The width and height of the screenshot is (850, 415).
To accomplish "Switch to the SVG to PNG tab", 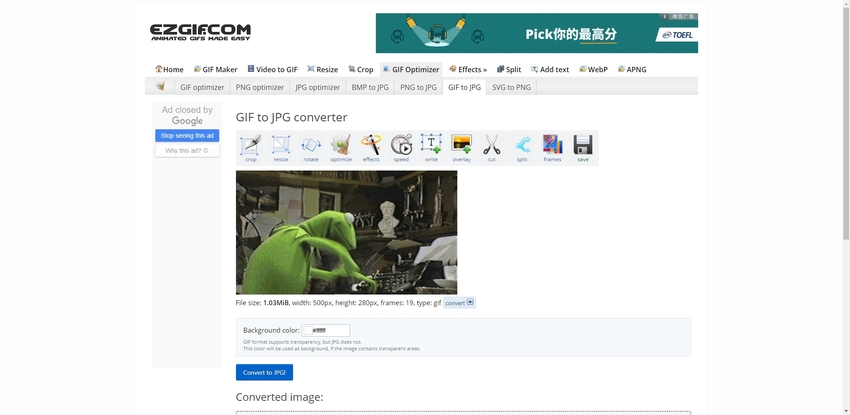I will pyautogui.click(x=511, y=87).
